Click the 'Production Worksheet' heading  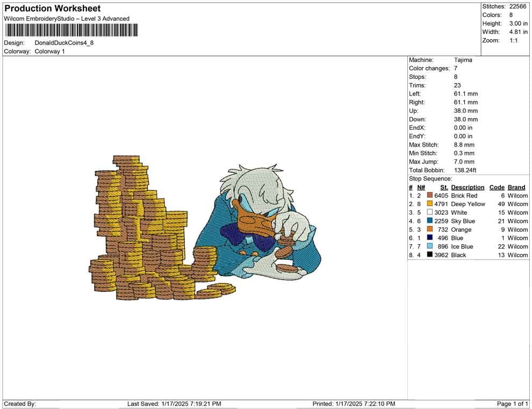click(53, 9)
